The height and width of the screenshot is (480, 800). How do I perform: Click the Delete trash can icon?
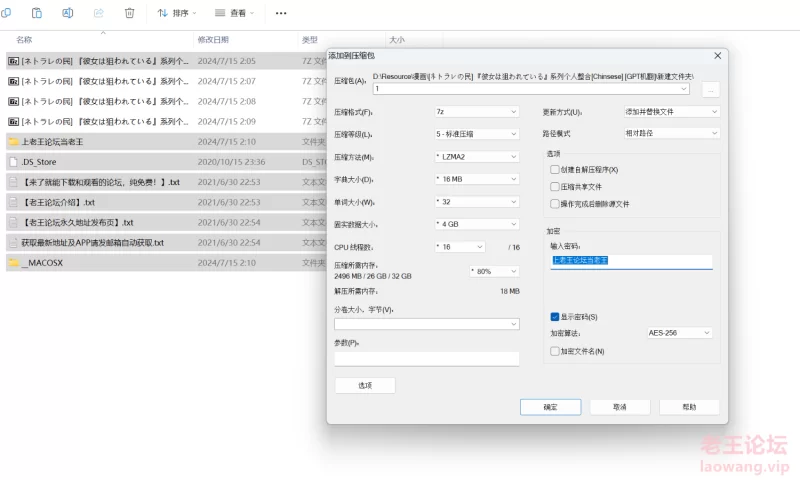pos(129,13)
